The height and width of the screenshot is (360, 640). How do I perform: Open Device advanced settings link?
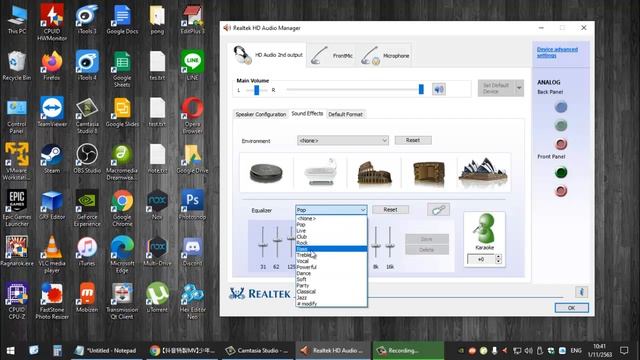click(x=557, y=52)
